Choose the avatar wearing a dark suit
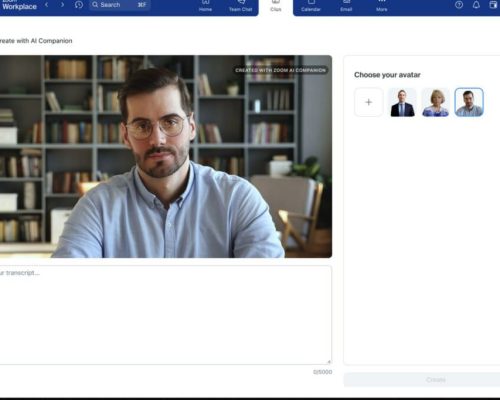500x400 pixels. click(402, 102)
